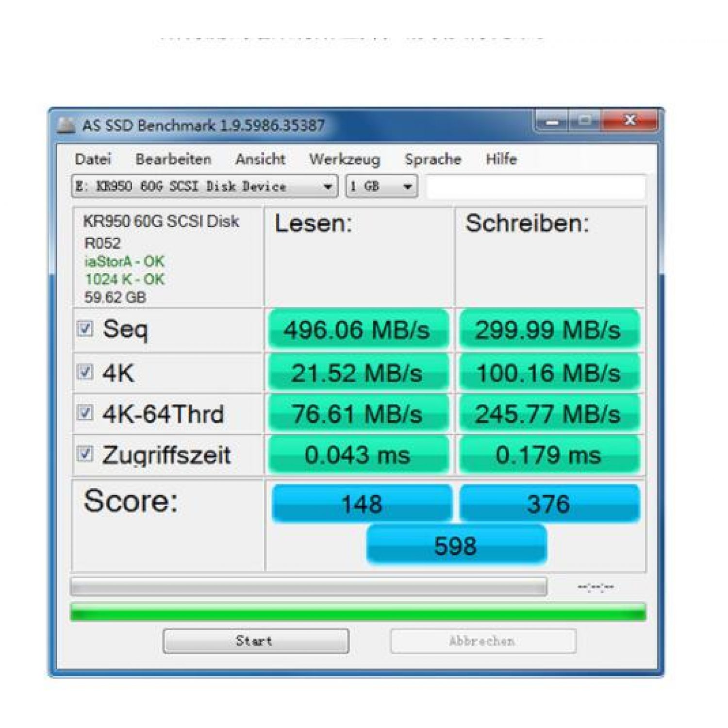This screenshot has width=728, height=728.
Task: Minimize the AS SSD Benchmark window
Action: coord(552,121)
